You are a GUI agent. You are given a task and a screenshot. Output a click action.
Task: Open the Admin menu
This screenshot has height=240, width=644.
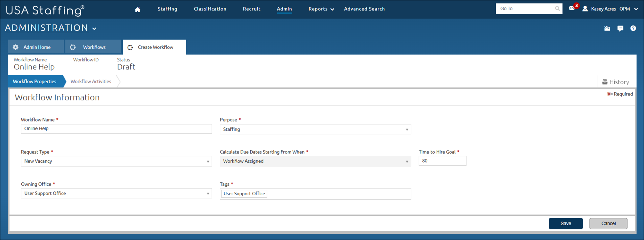click(x=284, y=9)
